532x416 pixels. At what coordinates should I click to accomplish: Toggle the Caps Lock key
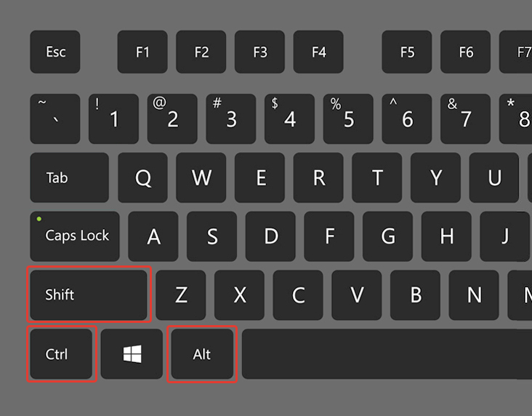pyautogui.click(x=75, y=236)
